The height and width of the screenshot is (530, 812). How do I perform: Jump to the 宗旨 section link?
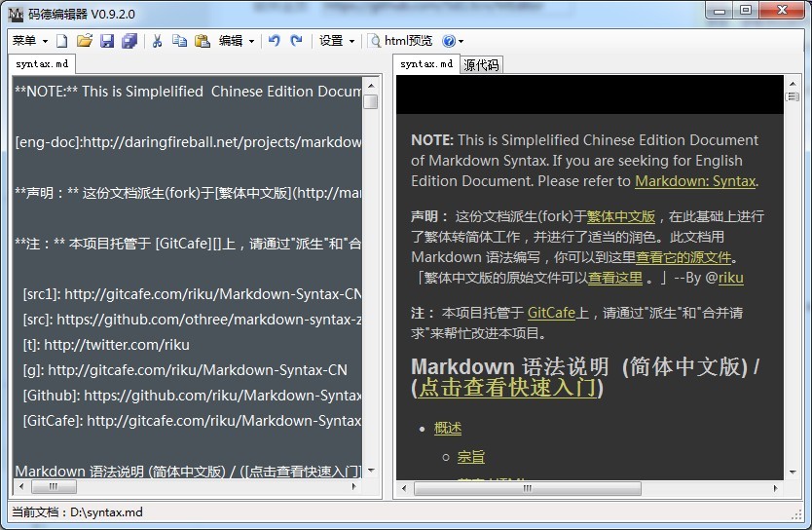tap(471, 457)
